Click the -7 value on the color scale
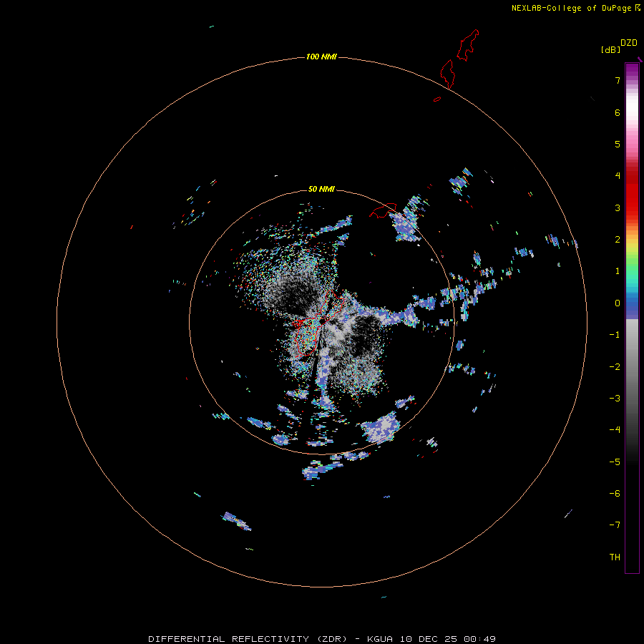Screen dimensions: 644x644 coord(615,525)
